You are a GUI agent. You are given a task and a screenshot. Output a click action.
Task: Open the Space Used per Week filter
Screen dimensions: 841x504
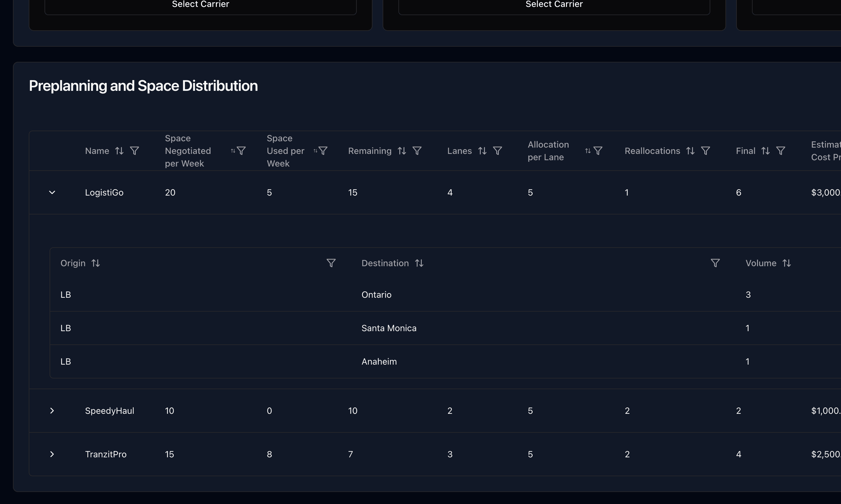(322, 150)
